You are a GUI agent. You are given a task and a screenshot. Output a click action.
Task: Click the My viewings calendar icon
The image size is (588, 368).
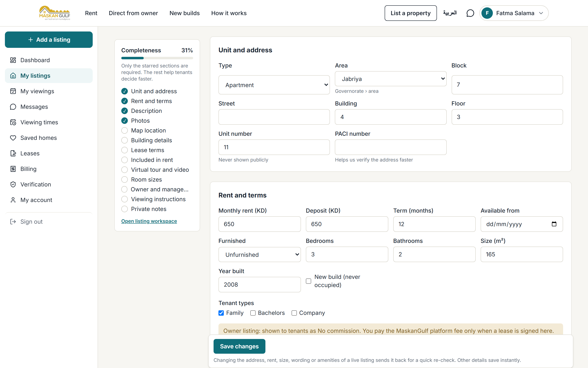[x=13, y=91]
